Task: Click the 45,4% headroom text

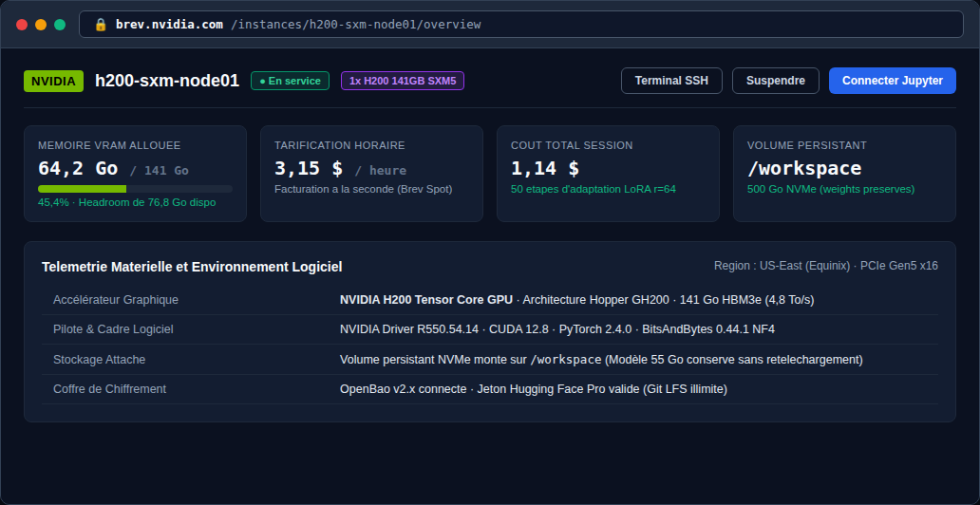Action: point(127,202)
